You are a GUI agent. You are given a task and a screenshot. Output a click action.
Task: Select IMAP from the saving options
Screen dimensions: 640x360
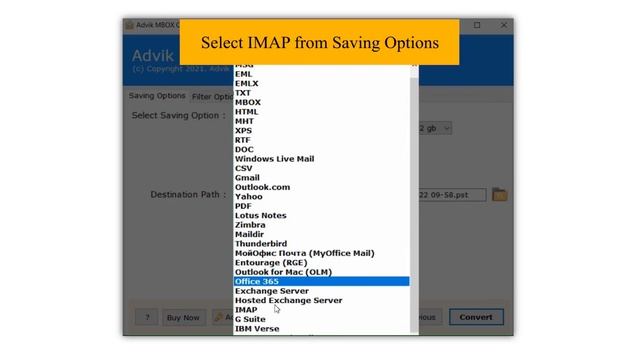pyautogui.click(x=322, y=310)
